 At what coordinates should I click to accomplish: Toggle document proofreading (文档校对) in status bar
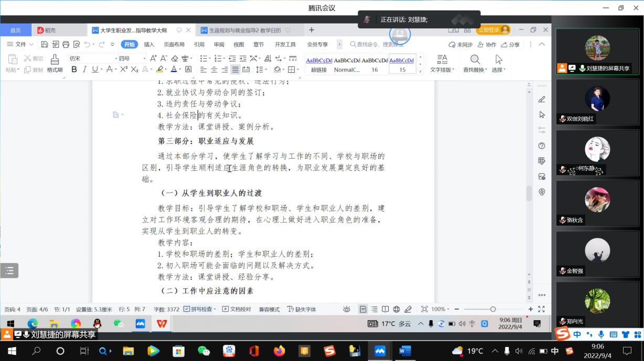coord(237,309)
